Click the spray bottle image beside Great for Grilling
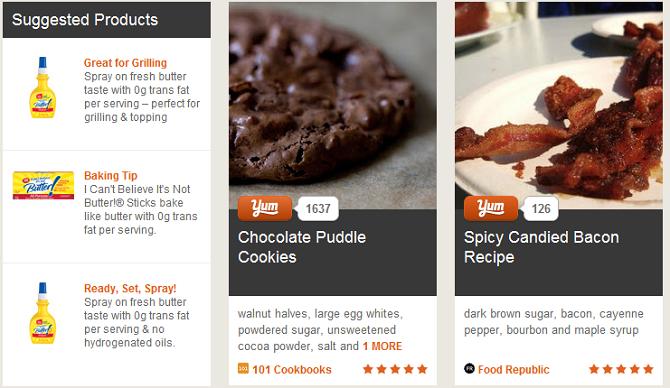Image resolution: width=670 pixels, height=388 pixels. 42,88
